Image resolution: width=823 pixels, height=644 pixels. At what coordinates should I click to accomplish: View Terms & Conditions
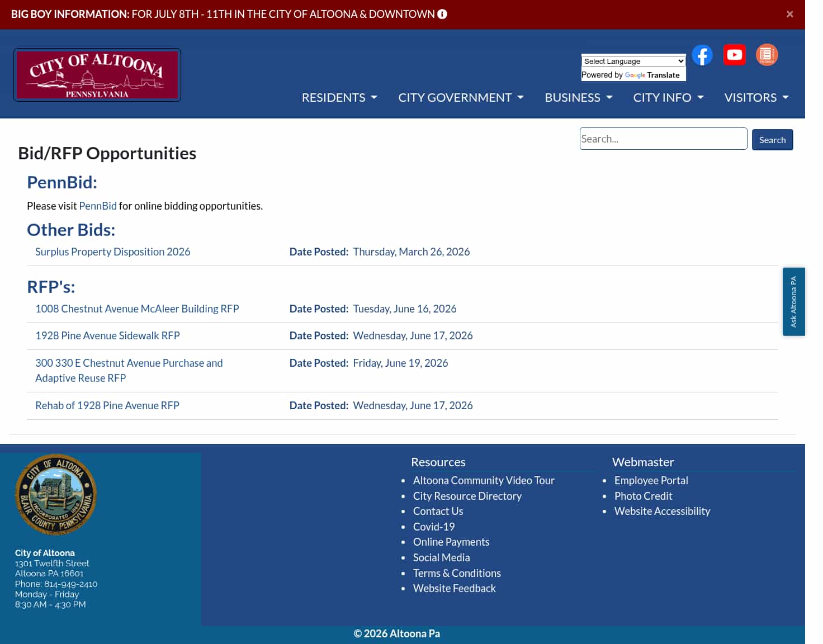pos(457,573)
